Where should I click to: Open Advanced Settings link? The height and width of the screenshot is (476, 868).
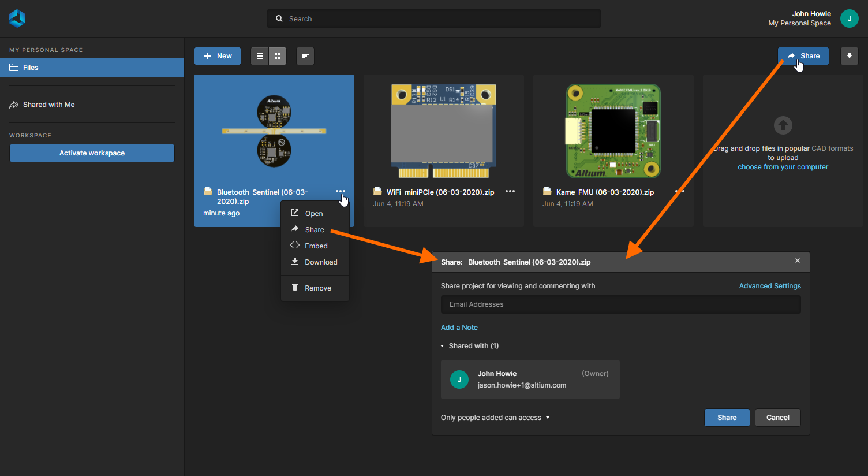click(770, 286)
